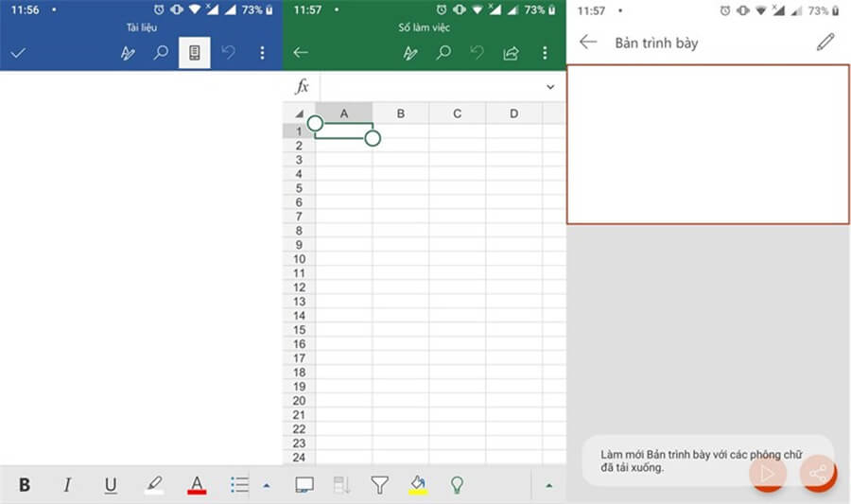Tap the undo arrow in Excel

coord(478,52)
